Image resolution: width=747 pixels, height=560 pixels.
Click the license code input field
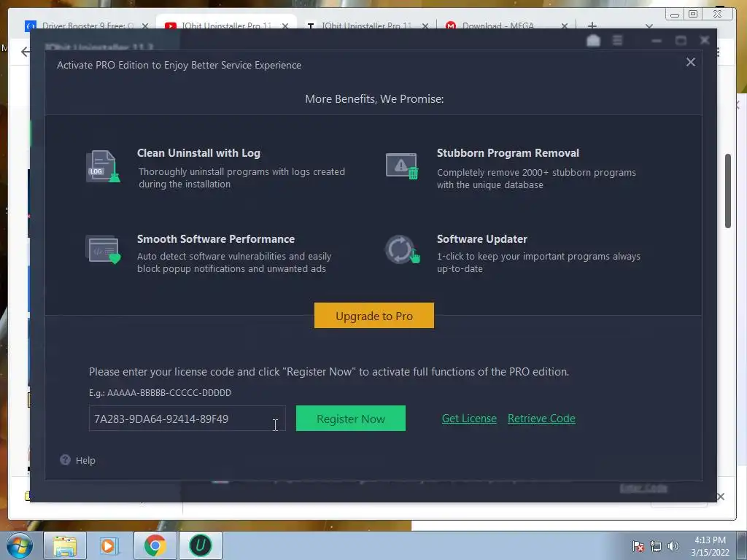click(x=187, y=419)
